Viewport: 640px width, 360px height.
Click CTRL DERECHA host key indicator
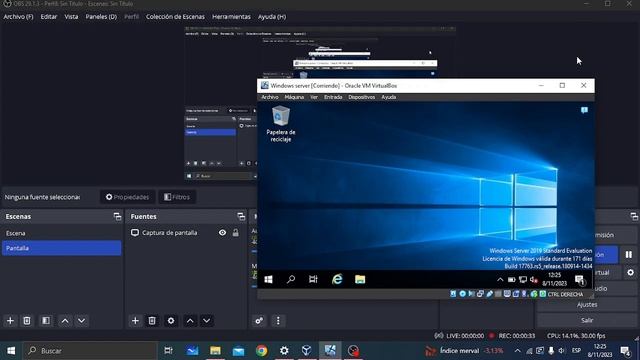(x=565, y=294)
